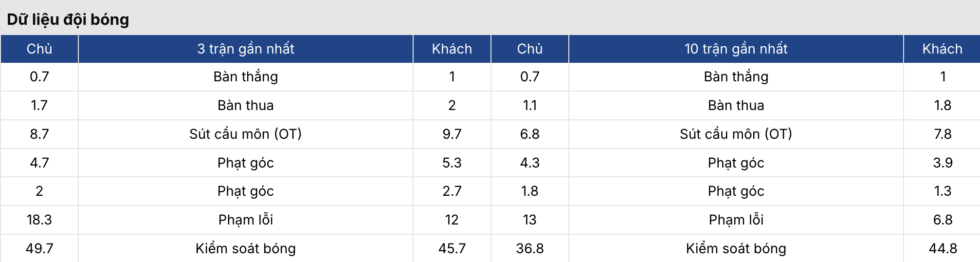This screenshot has width=980, height=262.
Task: Select the away possession value 45.7
Action: click(452, 248)
